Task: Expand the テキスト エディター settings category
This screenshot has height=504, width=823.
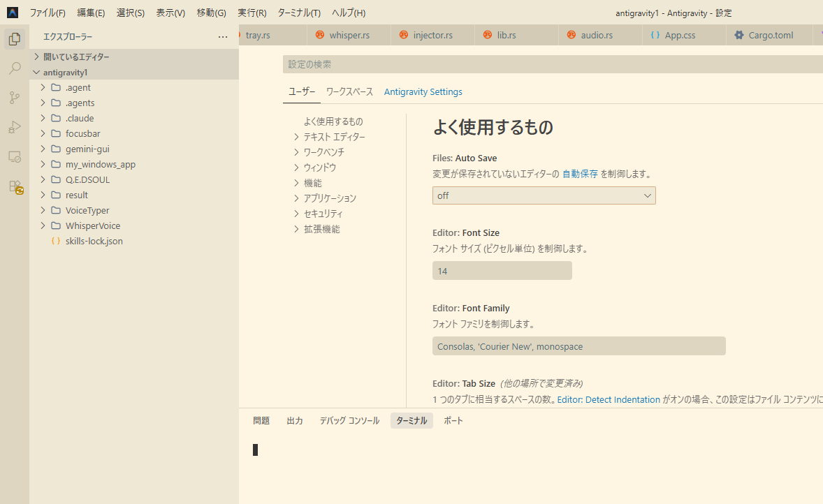Action: click(333, 137)
